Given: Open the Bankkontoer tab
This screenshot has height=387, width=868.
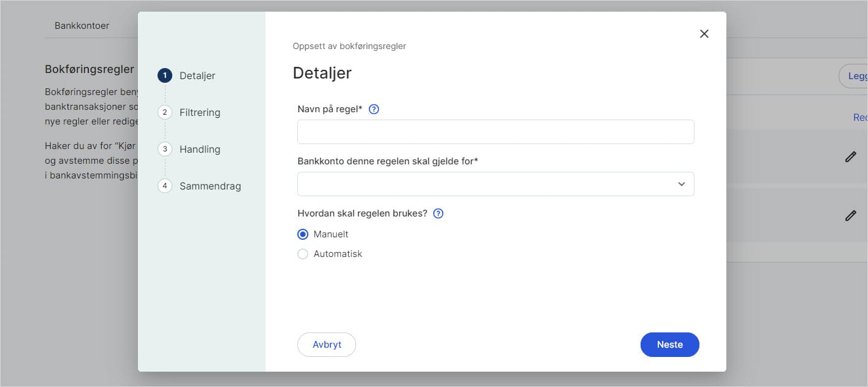Looking at the screenshot, I should coord(82,26).
